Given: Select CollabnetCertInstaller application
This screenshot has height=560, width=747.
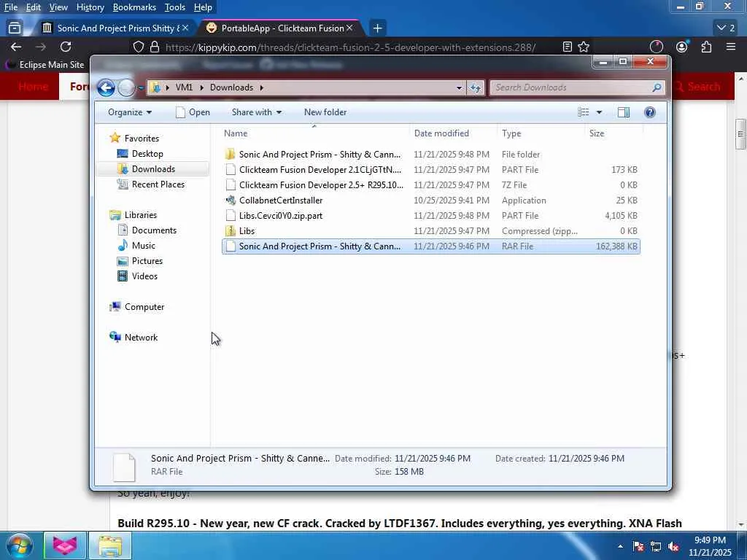Looking at the screenshot, I should [x=430, y=201].
